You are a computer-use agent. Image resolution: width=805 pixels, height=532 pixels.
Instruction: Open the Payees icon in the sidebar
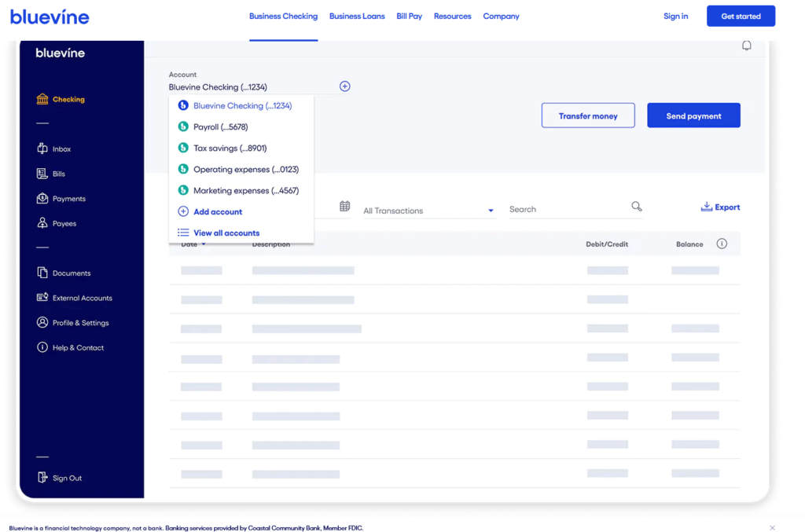coord(42,223)
